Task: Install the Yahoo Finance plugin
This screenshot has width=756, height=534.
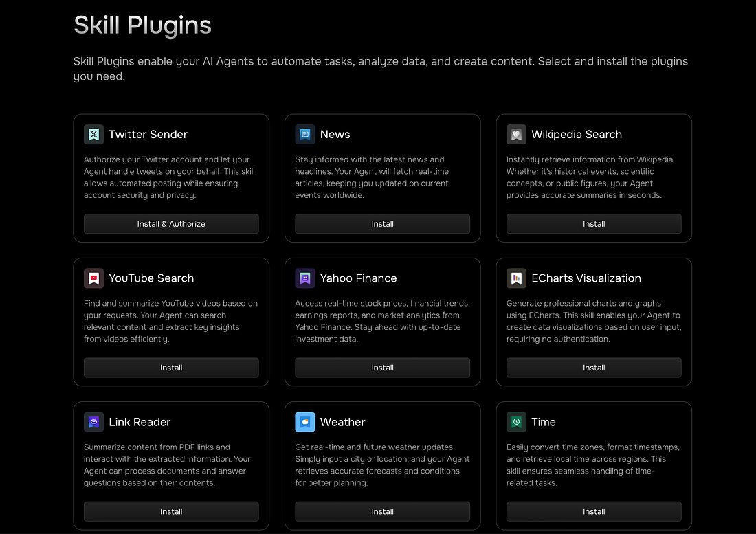Action: 382,368
